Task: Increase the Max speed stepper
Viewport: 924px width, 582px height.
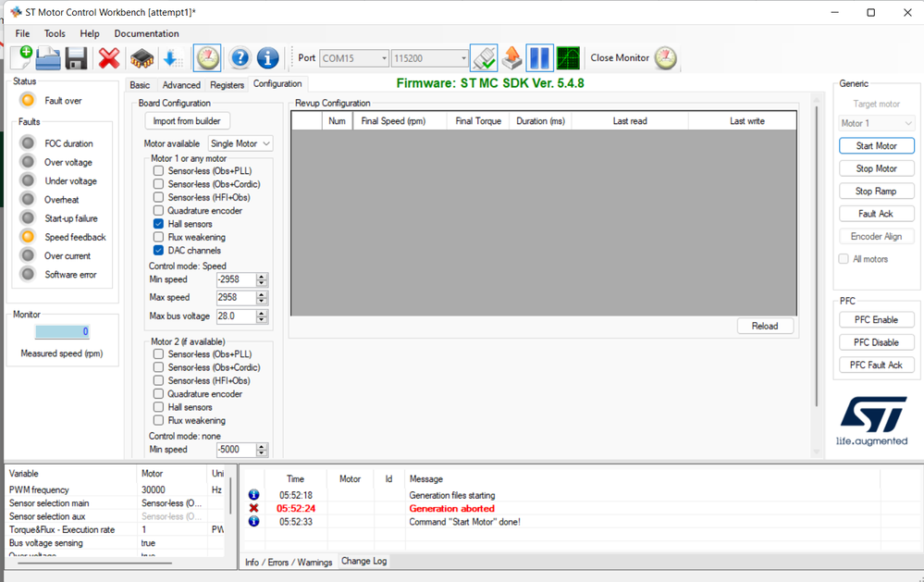Action: 262,294
